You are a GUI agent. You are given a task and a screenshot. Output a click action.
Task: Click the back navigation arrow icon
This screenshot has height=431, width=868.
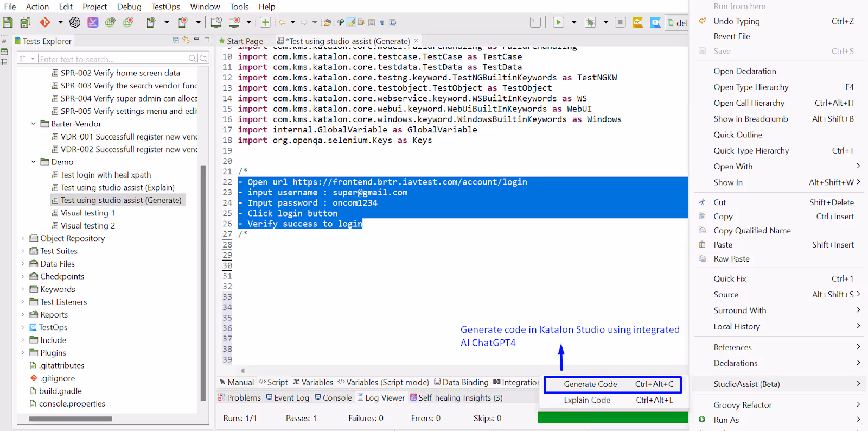tap(282, 22)
